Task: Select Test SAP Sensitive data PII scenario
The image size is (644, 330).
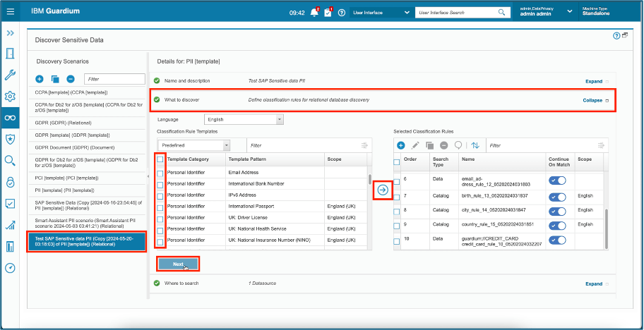Action: pyautogui.click(x=87, y=241)
